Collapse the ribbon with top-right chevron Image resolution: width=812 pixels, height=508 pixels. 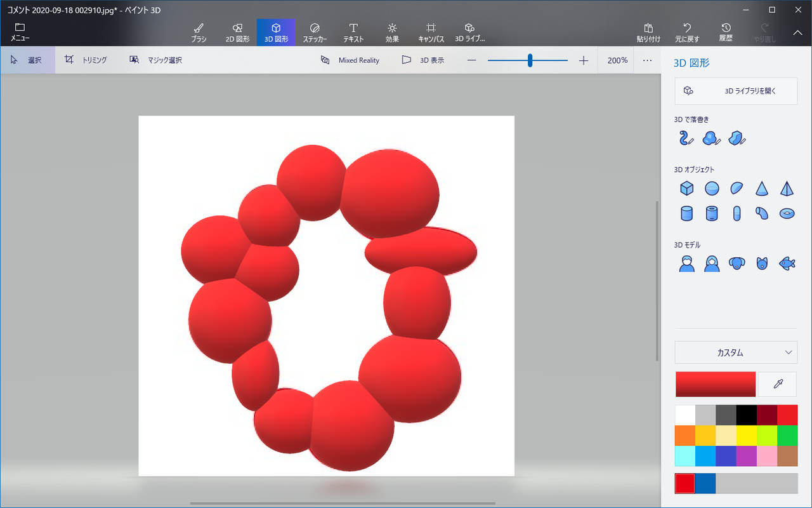[797, 32]
